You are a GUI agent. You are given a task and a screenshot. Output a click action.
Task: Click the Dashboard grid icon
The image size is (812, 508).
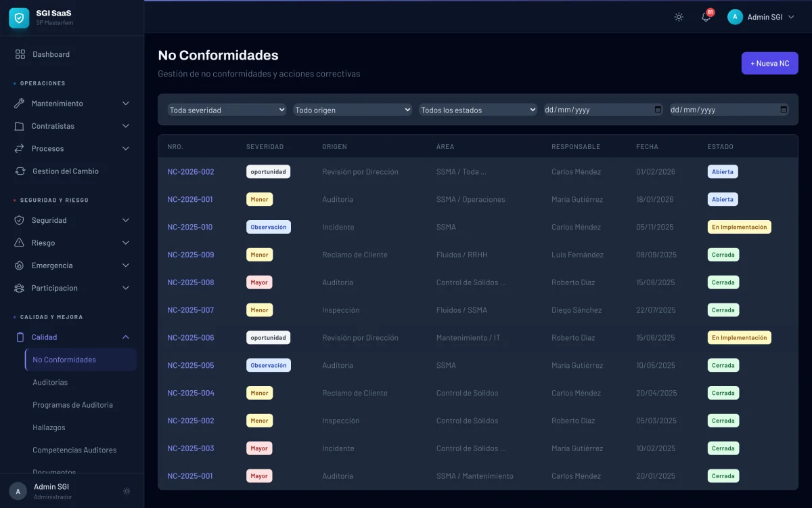click(20, 54)
